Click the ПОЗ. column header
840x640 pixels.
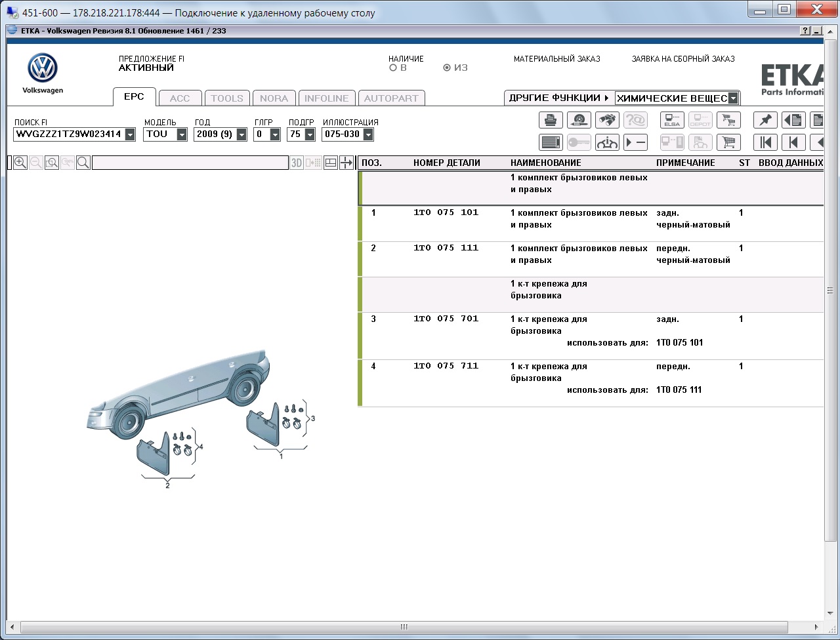point(371,163)
